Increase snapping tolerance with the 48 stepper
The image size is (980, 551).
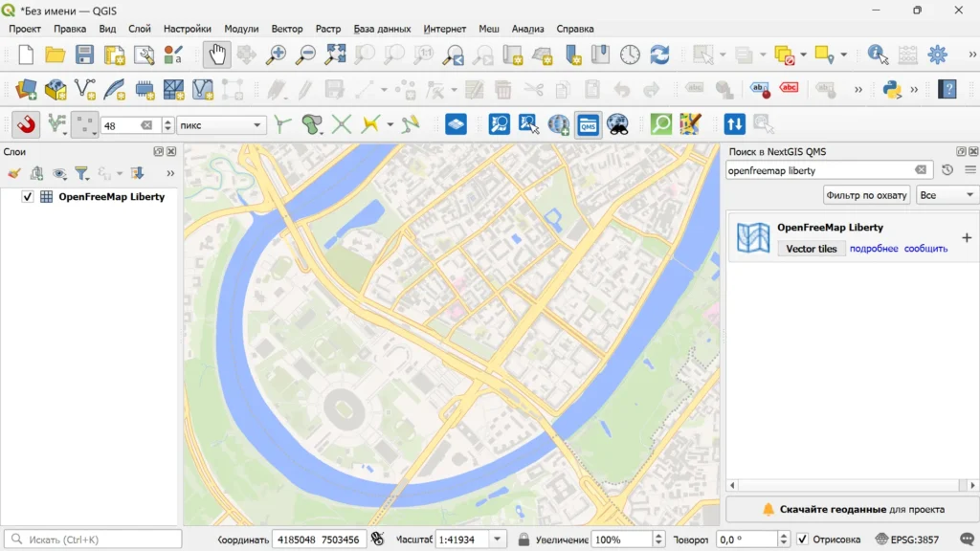(x=167, y=121)
